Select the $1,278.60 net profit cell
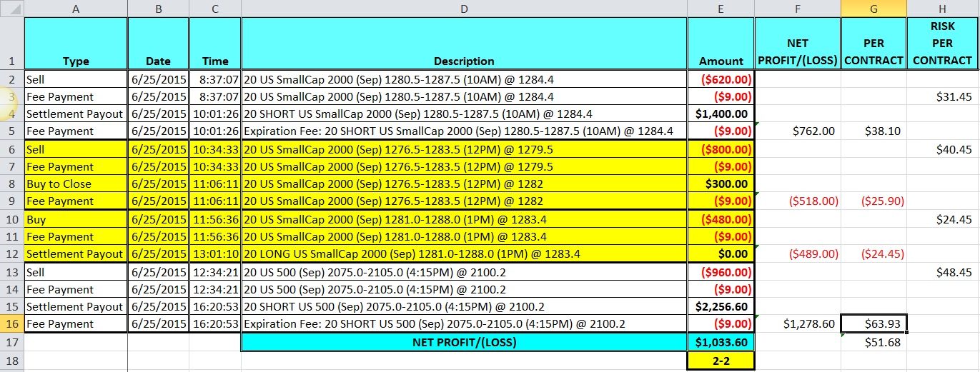980x372 pixels. 798,323
